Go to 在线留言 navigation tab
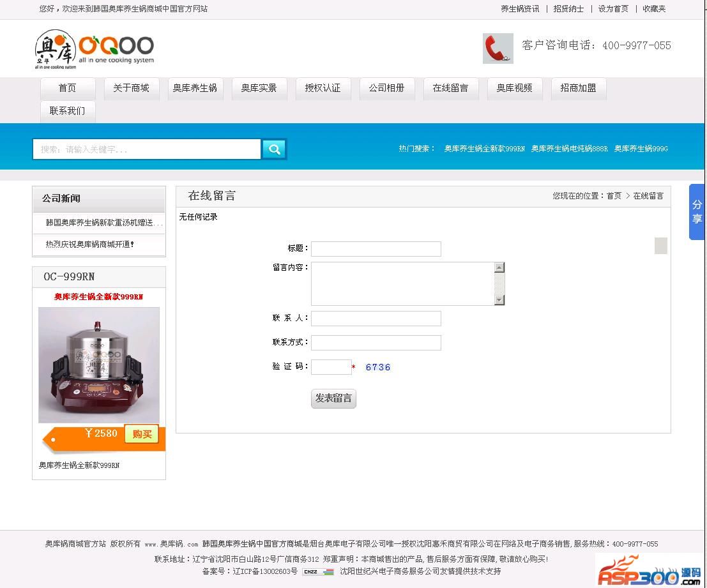Screen dimensions: 707x588 (x=451, y=88)
